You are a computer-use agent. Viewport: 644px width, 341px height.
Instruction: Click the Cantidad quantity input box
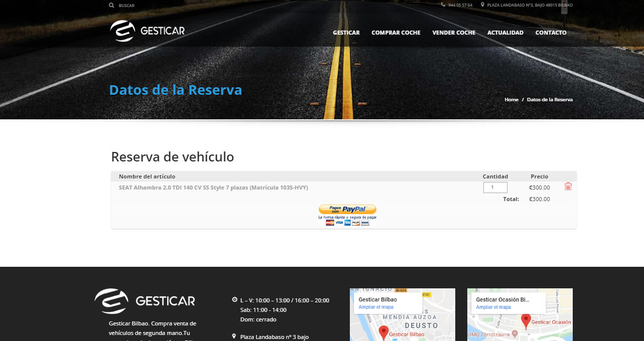point(495,188)
